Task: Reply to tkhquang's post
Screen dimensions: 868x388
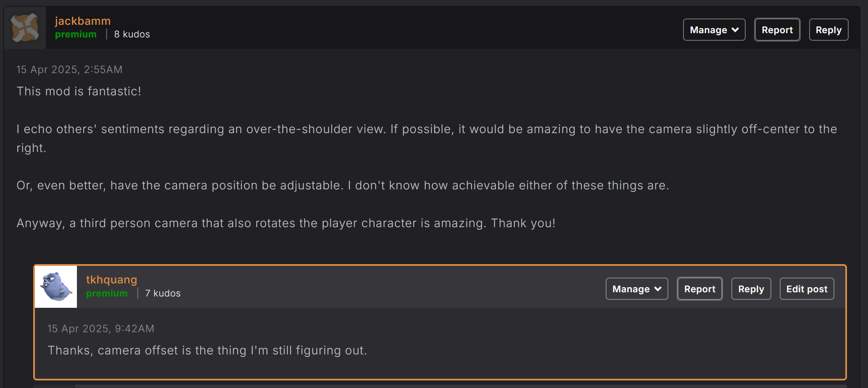Action: coord(751,289)
